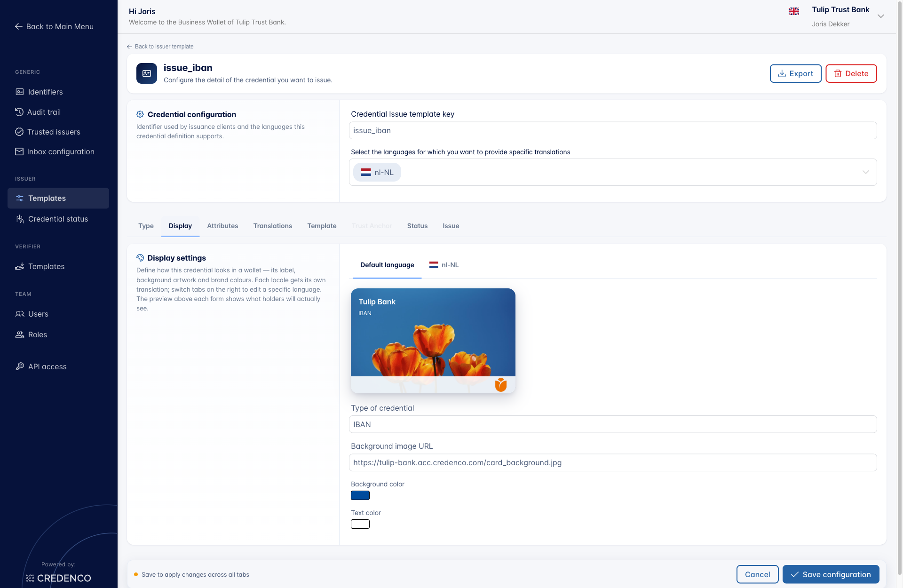
Task: Return via Back to Main Menu
Action: click(55, 26)
